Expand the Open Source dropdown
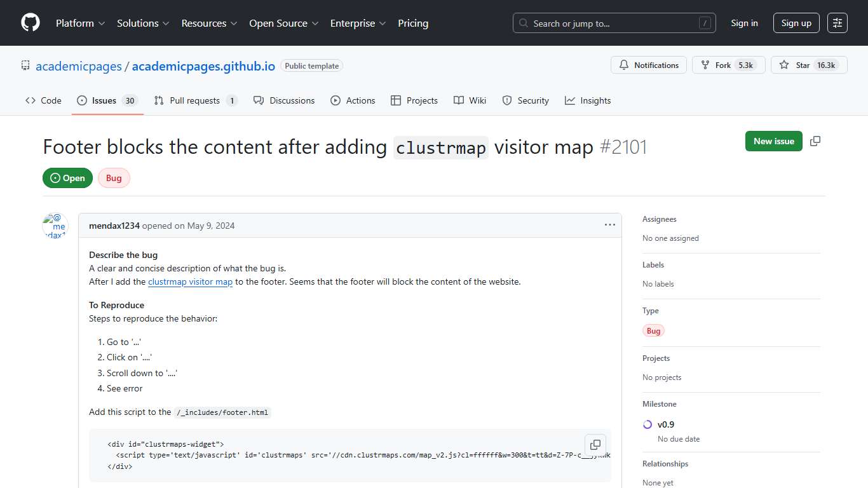 pos(283,23)
